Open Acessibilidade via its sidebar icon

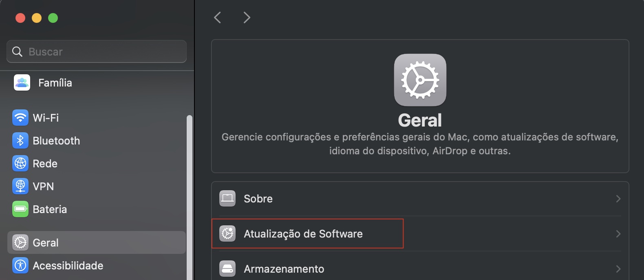(20, 265)
